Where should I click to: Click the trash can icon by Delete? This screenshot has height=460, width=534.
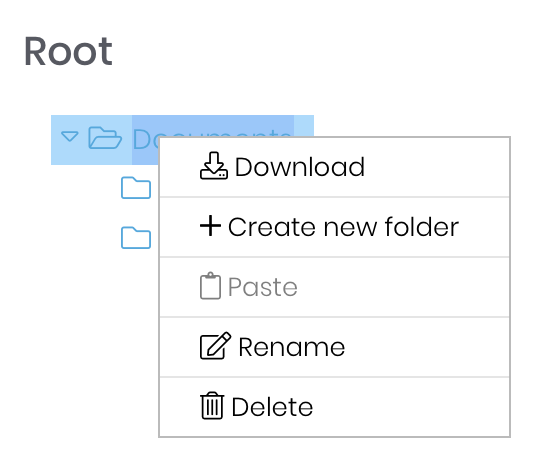pyautogui.click(x=212, y=406)
